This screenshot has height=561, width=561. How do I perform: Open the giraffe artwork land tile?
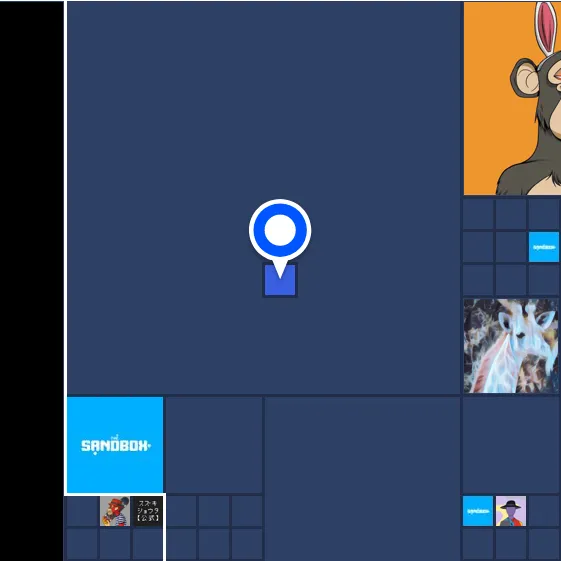[511, 346]
